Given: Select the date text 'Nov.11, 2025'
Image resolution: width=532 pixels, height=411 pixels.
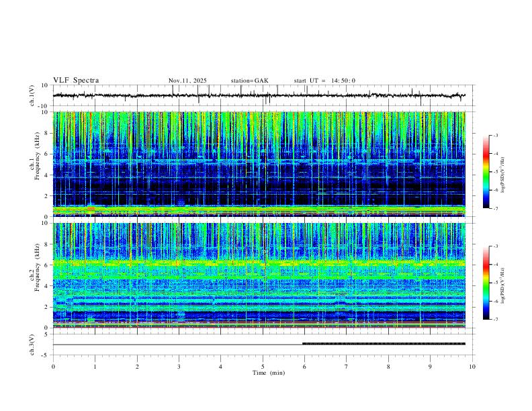Looking at the screenshot, I should point(187,81).
